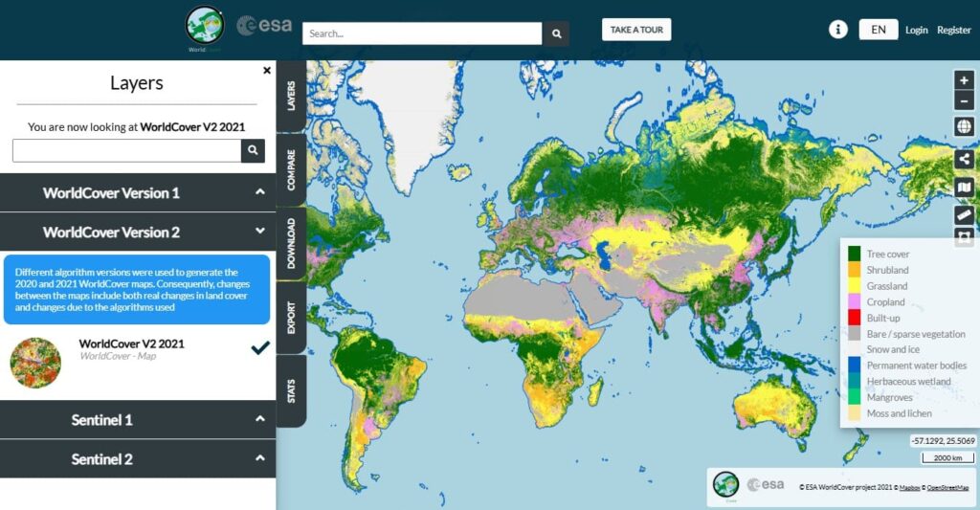Viewport: 980px width, 510px height.
Task: Click the 'Snow and ice' legend label
Action: click(893, 349)
